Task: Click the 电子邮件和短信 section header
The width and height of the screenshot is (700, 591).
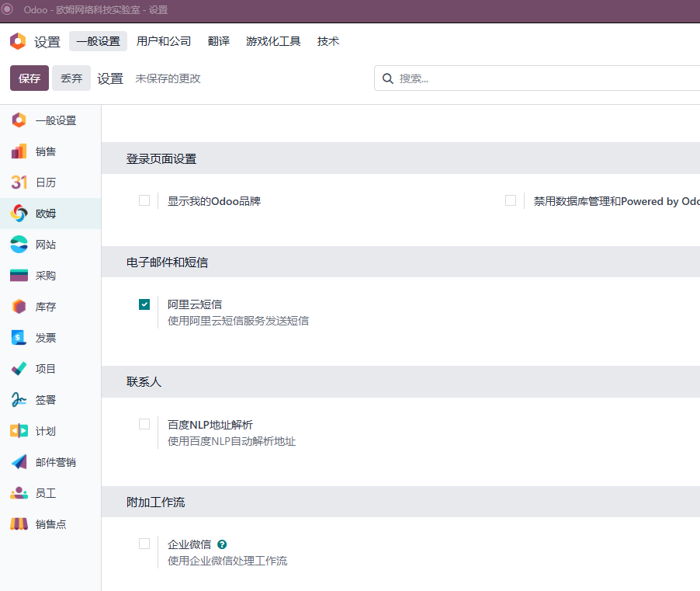Action: (x=167, y=262)
